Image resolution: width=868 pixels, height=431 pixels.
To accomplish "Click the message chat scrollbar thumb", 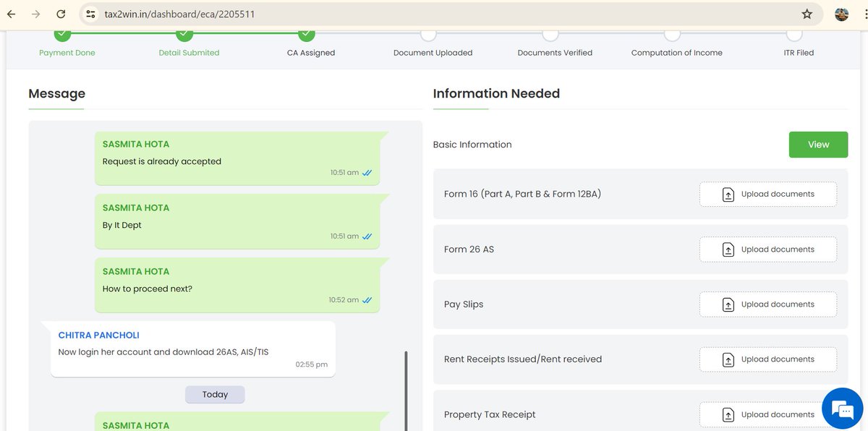I will click(x=406, y=391).
